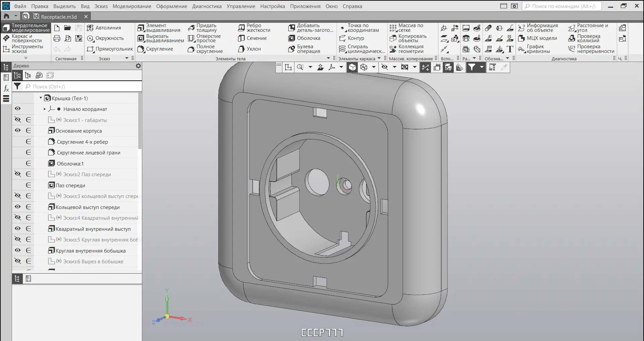Expand the Обозна... panel dropdown
644x341 pixels.
point(507,58)
